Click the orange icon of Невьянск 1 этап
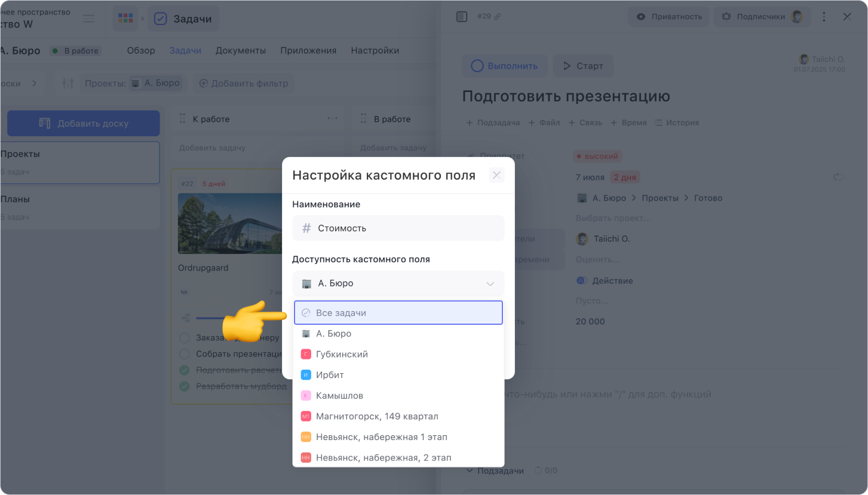868x495 pixels. [x=306, y=437]
